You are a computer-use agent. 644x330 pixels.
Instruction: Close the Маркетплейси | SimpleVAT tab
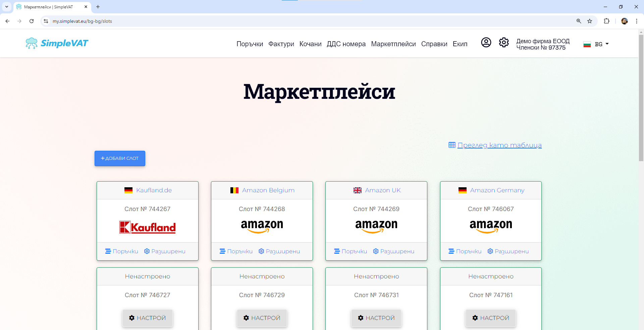pyautogui.click(x=86, y=7)
